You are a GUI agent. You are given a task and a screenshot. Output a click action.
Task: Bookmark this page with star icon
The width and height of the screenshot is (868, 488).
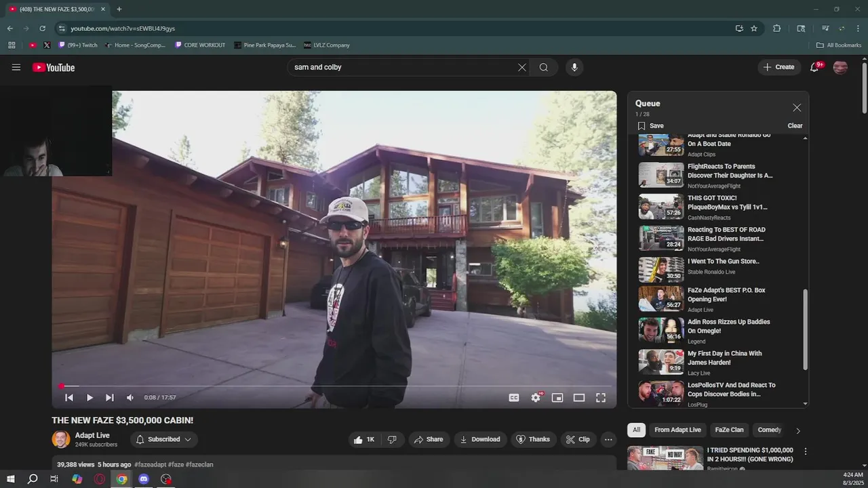click(x=754, y=28)
